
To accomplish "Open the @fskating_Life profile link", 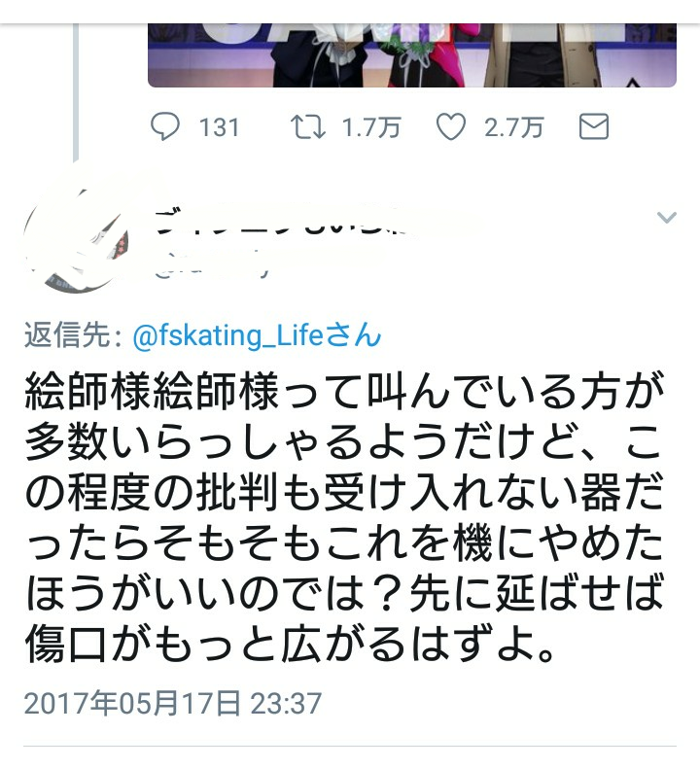I will coord(228,336).
